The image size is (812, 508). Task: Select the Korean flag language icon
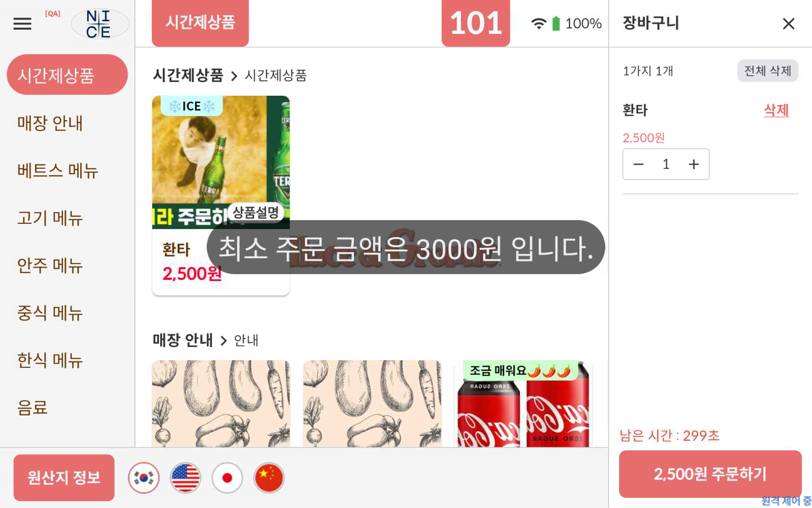[144, 478]
